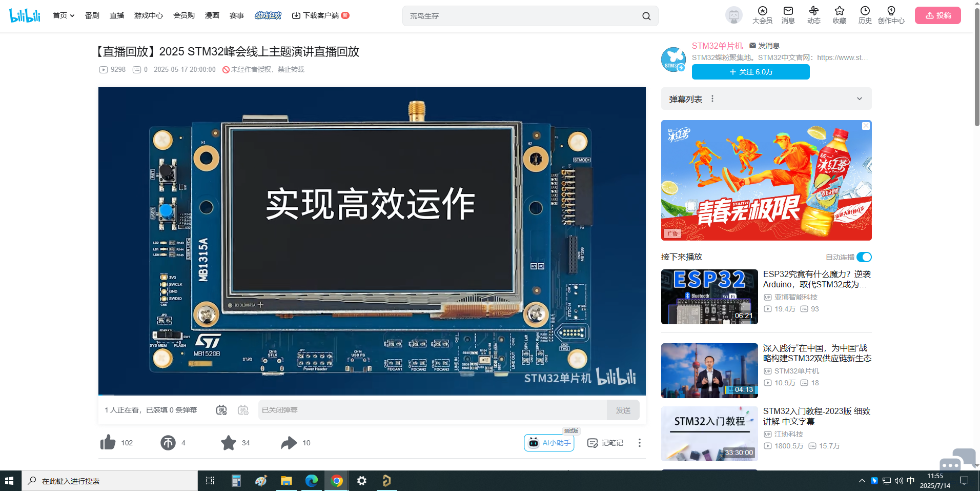Image resolution: width=980 pixels, height=491 pixels.
Task: Open Chrome from the taskbar
Action: [x=337, y=481]
